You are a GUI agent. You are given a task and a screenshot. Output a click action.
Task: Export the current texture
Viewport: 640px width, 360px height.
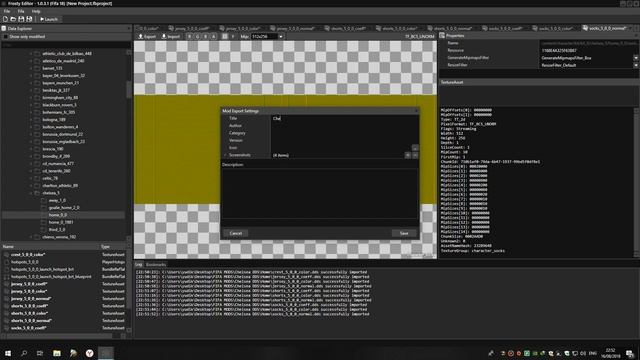click(x=147, y=36)
